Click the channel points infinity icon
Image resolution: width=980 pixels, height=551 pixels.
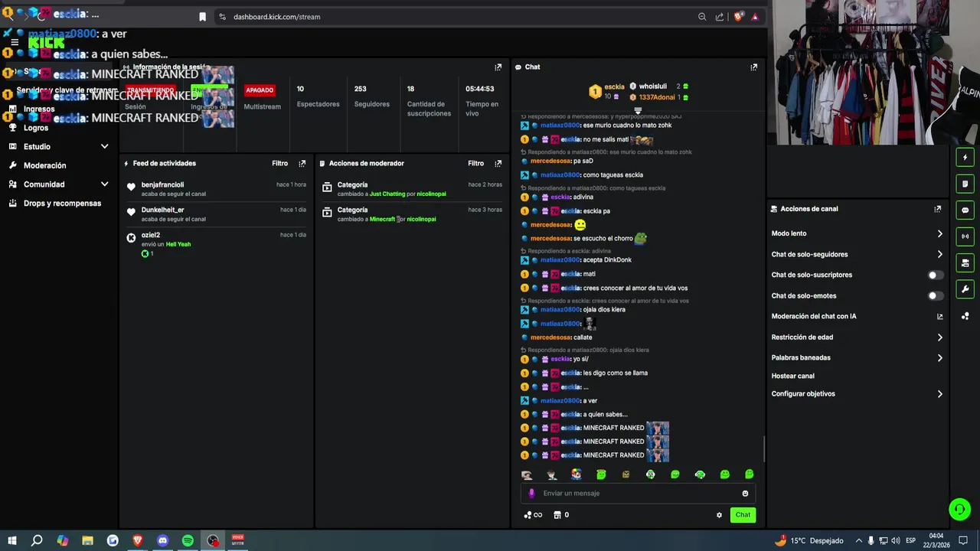[x=533, y=515]
